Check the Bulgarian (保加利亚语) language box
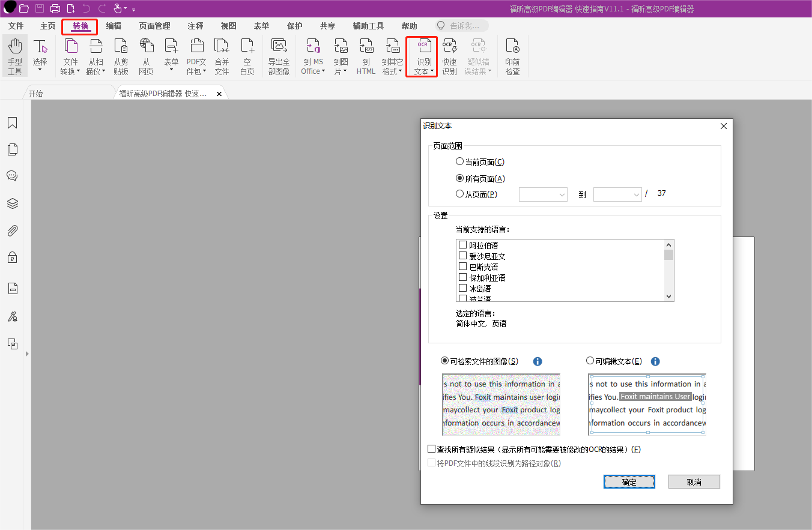 tap(462, 277)
